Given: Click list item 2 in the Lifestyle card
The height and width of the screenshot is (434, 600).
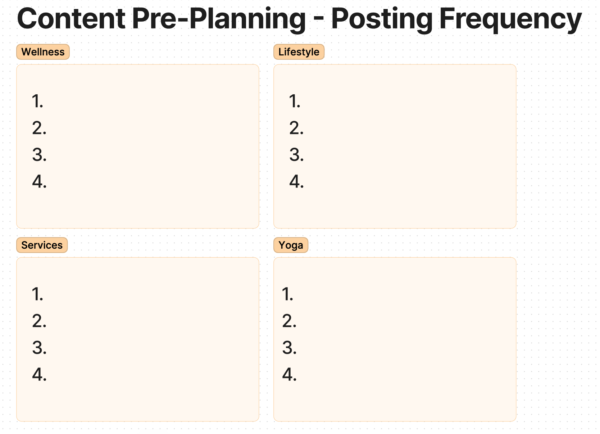Looking at the screenshot, I should pos(296,128).
